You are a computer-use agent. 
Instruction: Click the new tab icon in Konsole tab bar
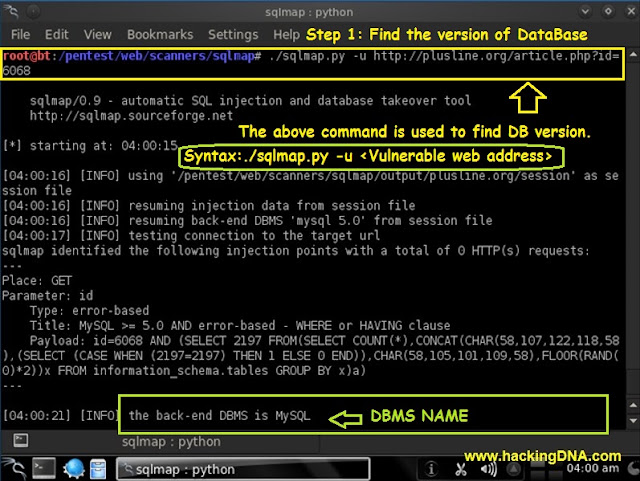(x=20, y=440)
